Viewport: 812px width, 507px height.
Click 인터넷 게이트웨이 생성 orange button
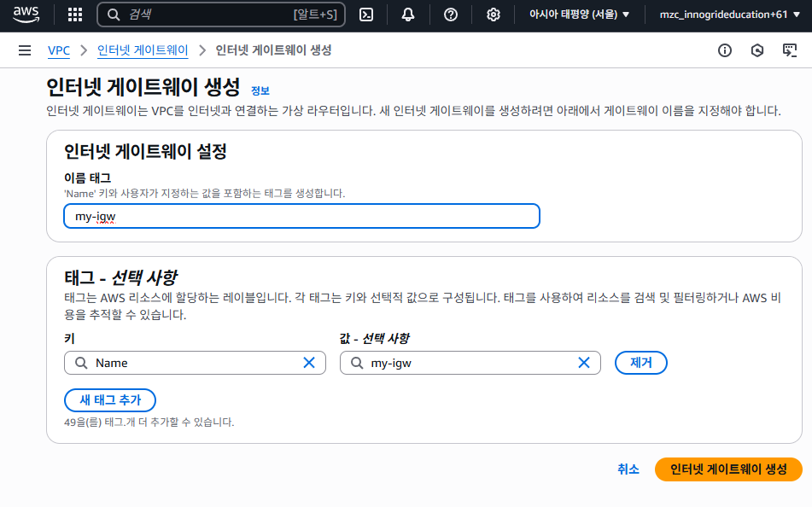click(728, 469)
